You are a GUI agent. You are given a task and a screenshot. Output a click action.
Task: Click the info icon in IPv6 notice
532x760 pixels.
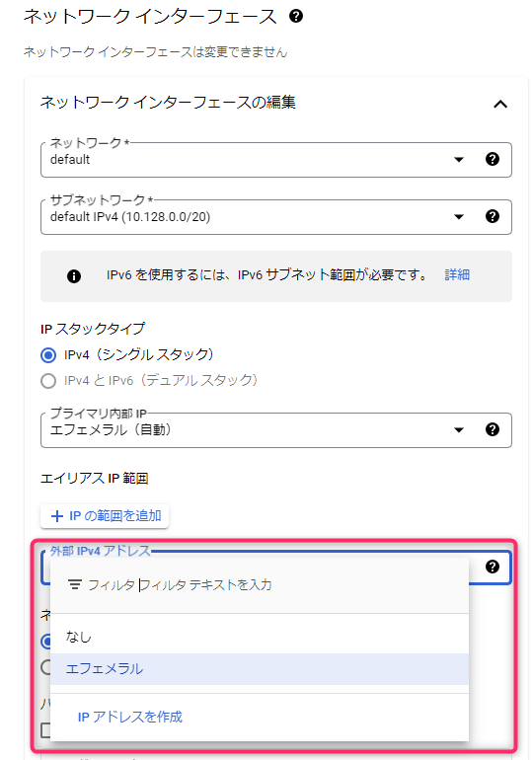74,276
